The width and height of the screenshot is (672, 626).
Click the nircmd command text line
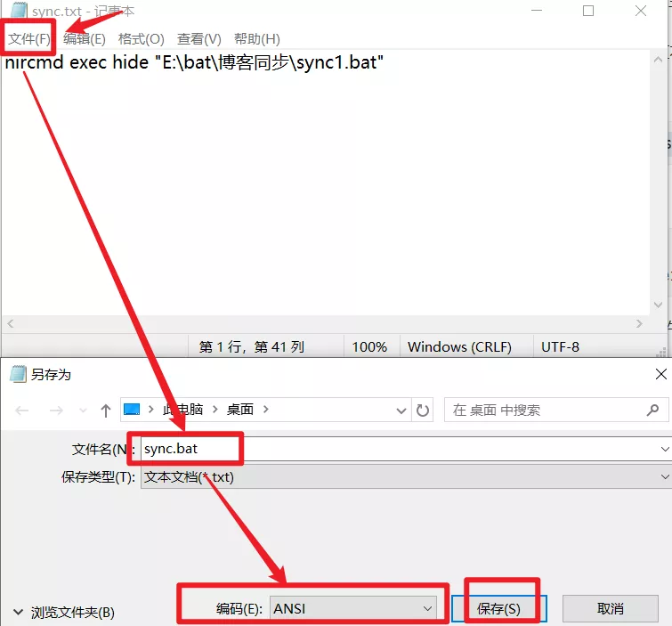pos(194,62)
